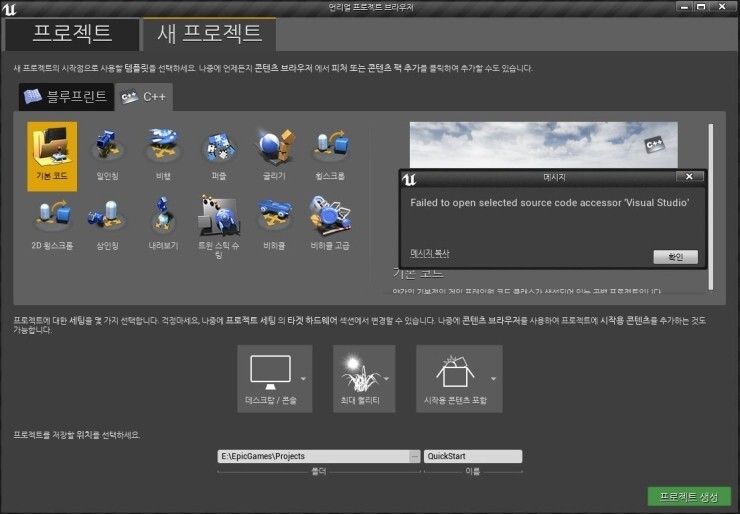Screen dimensions: 740x514
Task: Open the 데스크탑 / 콘솔 target hardware dropdown
Action: tap(275, 379)
